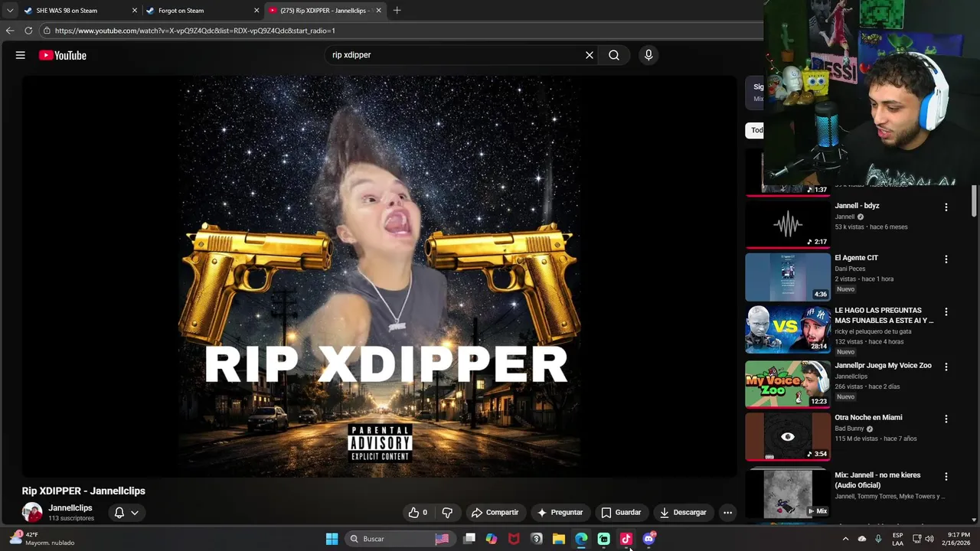Open options menu for Otra Noche en Miami
The width and height of the screenshot is (980, 551).
click(946, 419)
